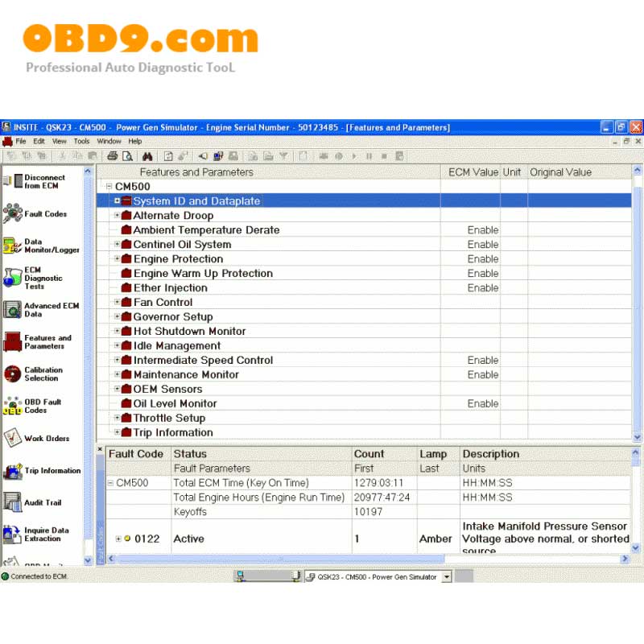Click the play toolbar icon
This screenshot has width=644, height=644.
(354, 156)
